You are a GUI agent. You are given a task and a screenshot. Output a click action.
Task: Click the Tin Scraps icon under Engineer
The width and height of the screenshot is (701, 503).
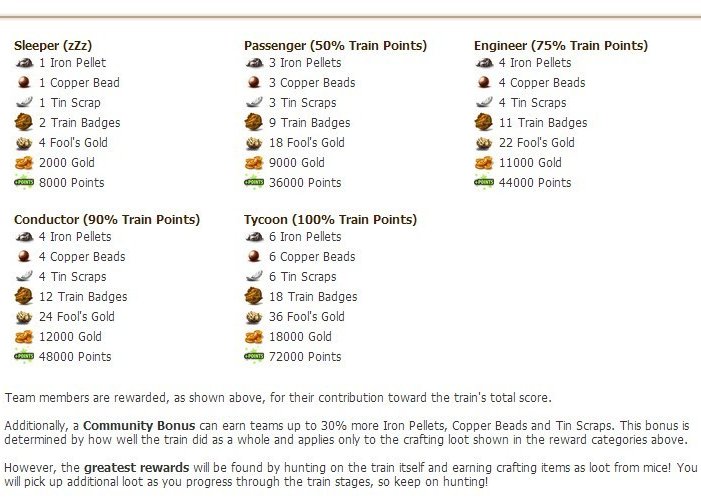(x=484, y=102)
